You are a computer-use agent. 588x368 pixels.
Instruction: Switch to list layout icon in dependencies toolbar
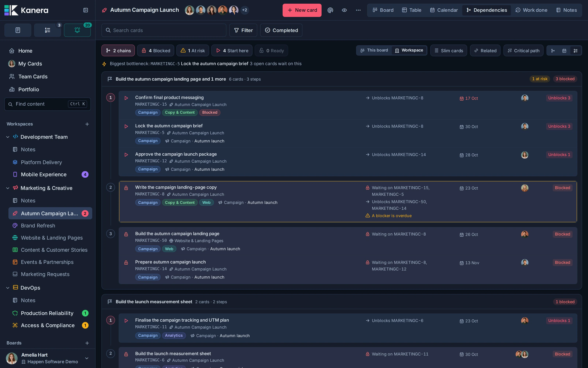tap(576, 51)
